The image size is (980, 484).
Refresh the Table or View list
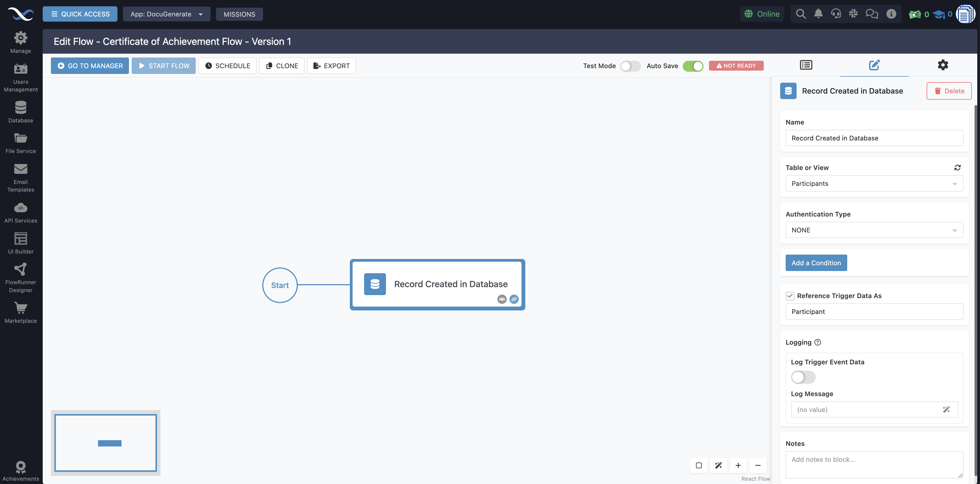(x=958, y=168)
